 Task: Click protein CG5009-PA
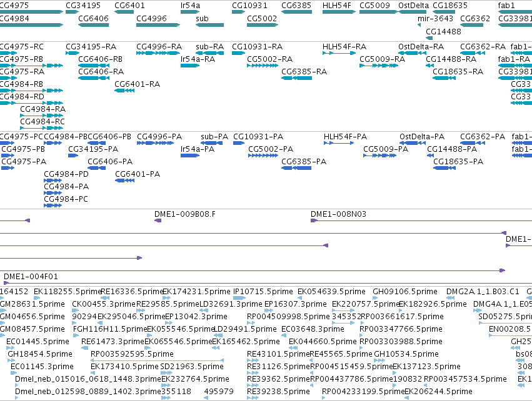pyautogui.click(x=386, y=149)
